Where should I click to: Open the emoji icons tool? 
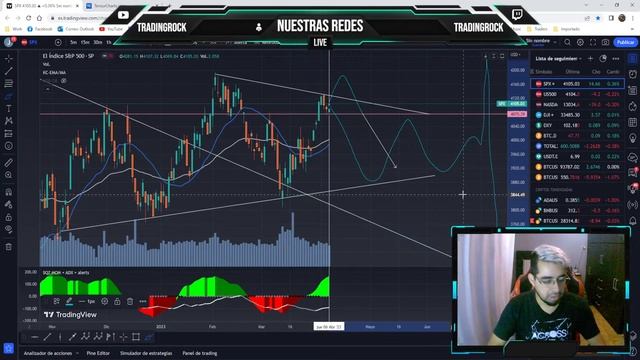[9, 146]
